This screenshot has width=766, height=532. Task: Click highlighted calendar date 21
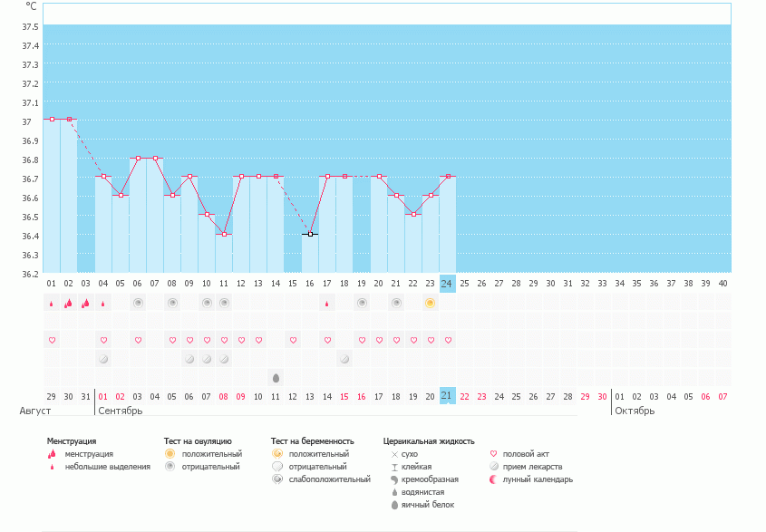pos(447,396)
